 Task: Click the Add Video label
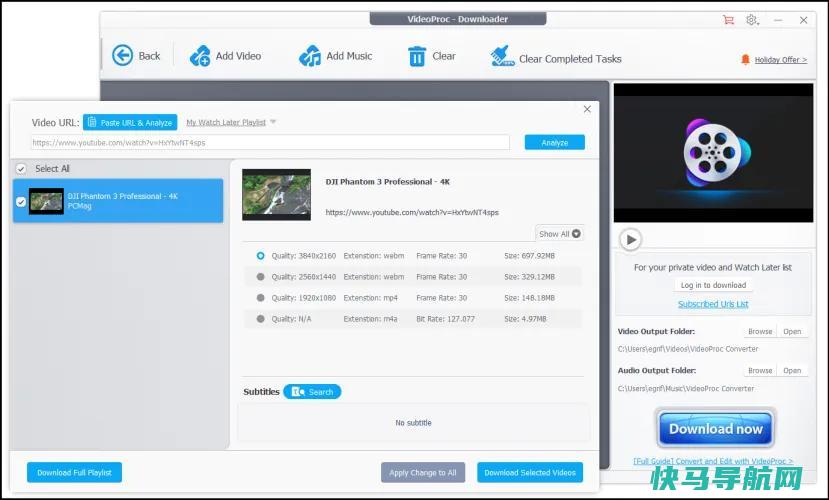pos(238,55)
